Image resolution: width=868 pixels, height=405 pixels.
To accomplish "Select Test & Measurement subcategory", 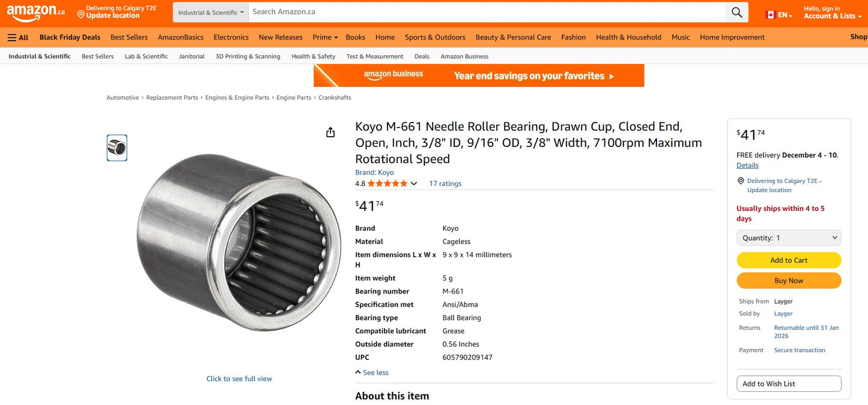I will click(x=374, y=56).
